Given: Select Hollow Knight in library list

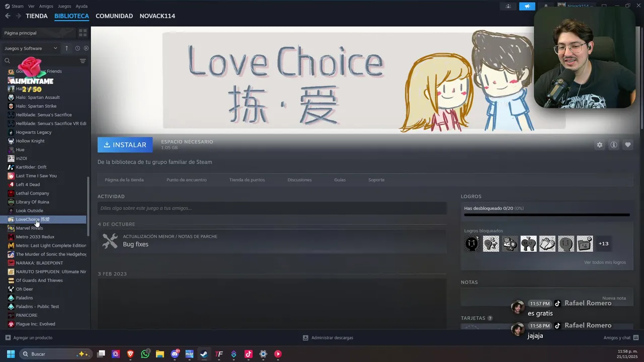Looking at the screenshot, I should coord(30,141).
